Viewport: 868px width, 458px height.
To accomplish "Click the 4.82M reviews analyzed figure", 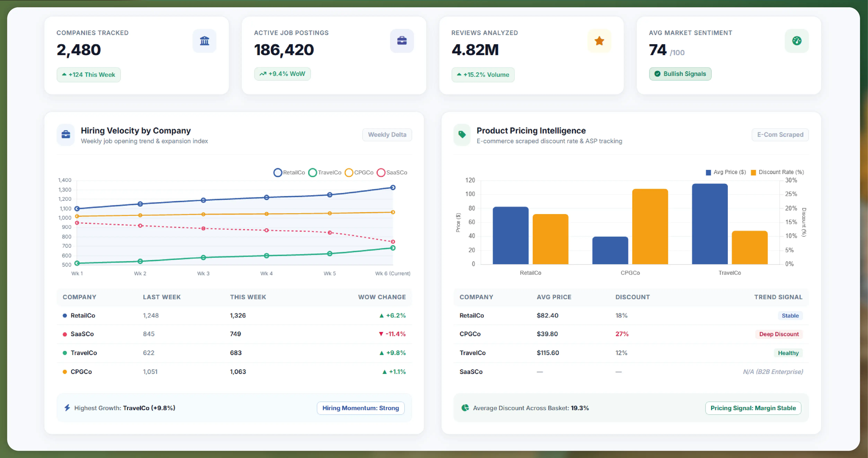I will pyautogui.click(x=475, y=50).
